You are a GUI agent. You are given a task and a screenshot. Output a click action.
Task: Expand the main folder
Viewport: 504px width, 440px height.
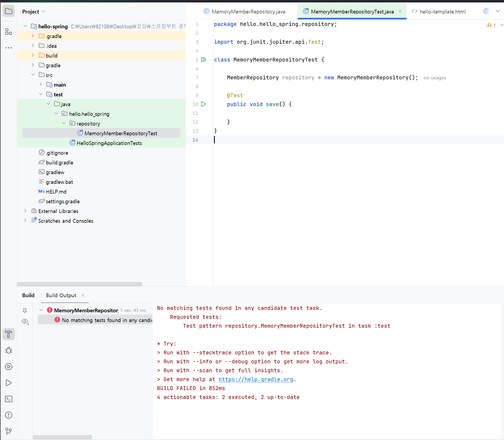pos(41,84)
